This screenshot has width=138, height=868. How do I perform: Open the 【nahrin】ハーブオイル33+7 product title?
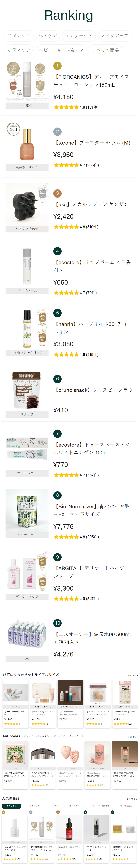[x=92, y=328]
